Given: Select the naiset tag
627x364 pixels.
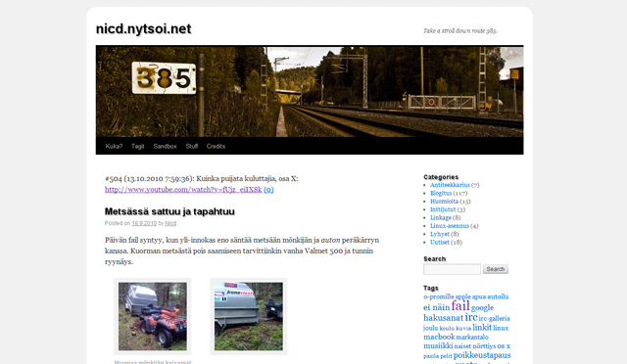Looking at the screenshot, I should tap(462, 346).
